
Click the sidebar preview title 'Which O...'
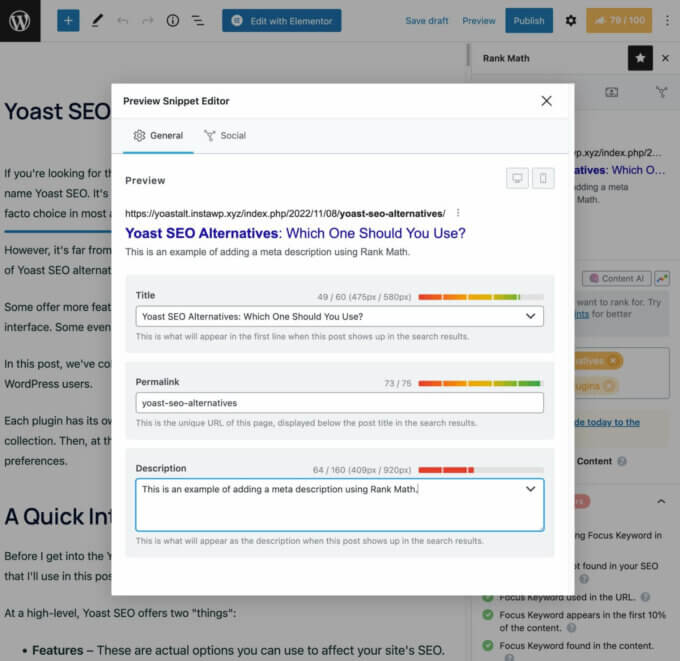620,170
